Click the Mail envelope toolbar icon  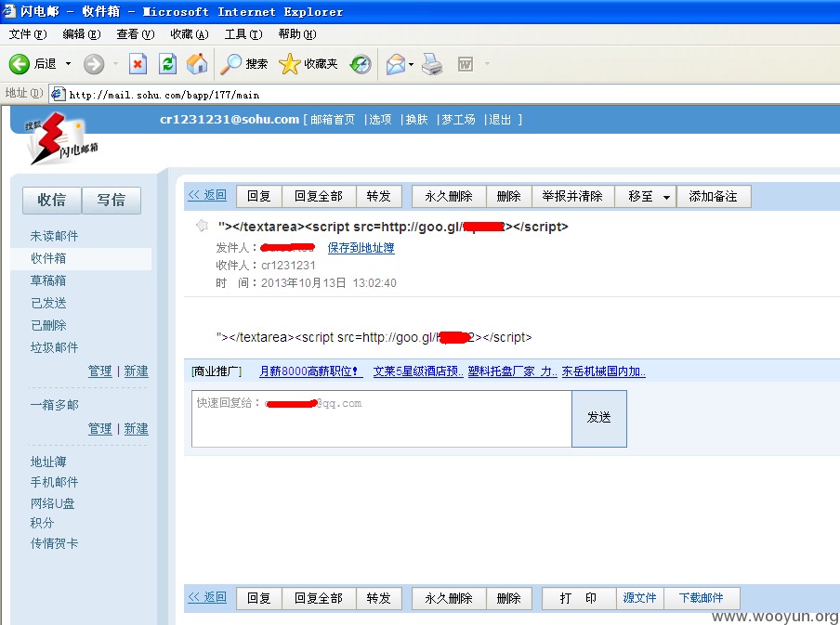pos(396,64)
